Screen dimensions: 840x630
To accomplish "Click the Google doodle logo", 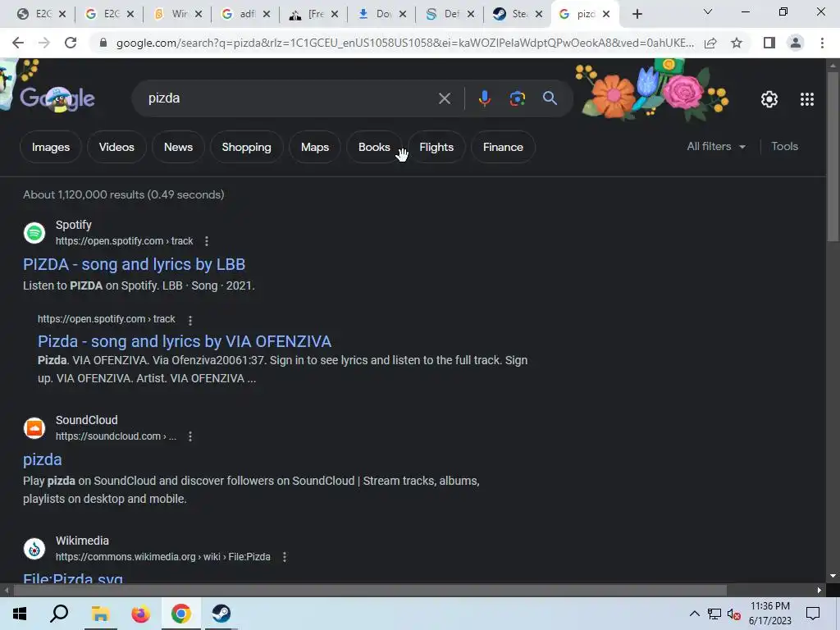I will click(57, 98).
